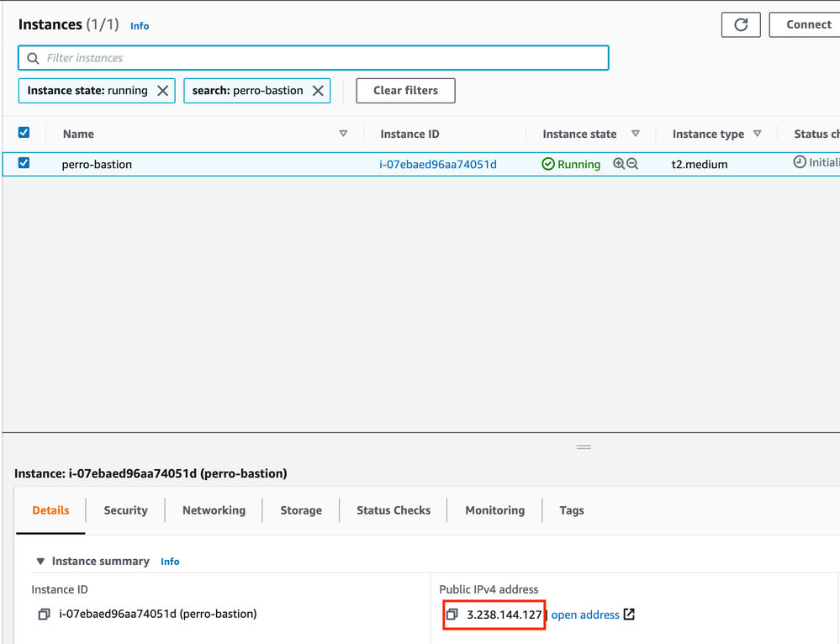Switch to the Status Checks tab
840x644 pixels.
394,510
